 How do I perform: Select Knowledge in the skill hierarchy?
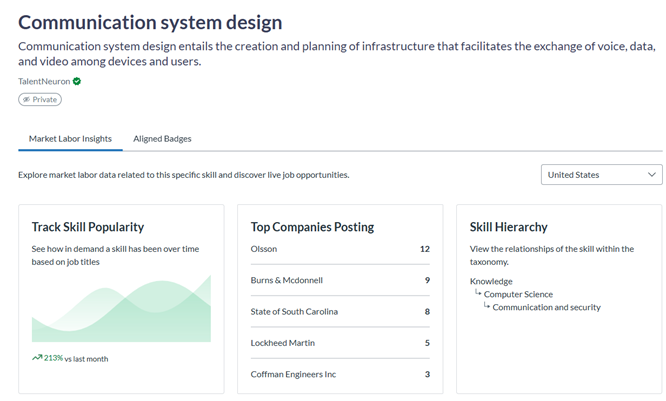click(x=491, y=281)
